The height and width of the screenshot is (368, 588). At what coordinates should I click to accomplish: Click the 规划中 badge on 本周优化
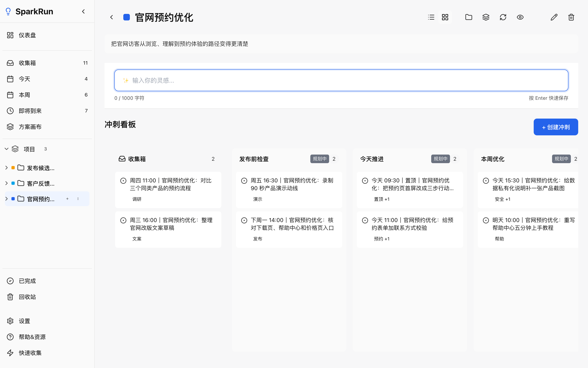(561, 159)
